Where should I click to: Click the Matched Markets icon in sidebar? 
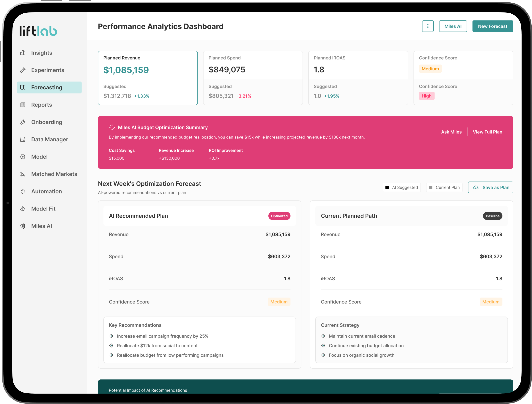[x=23, y=174]
